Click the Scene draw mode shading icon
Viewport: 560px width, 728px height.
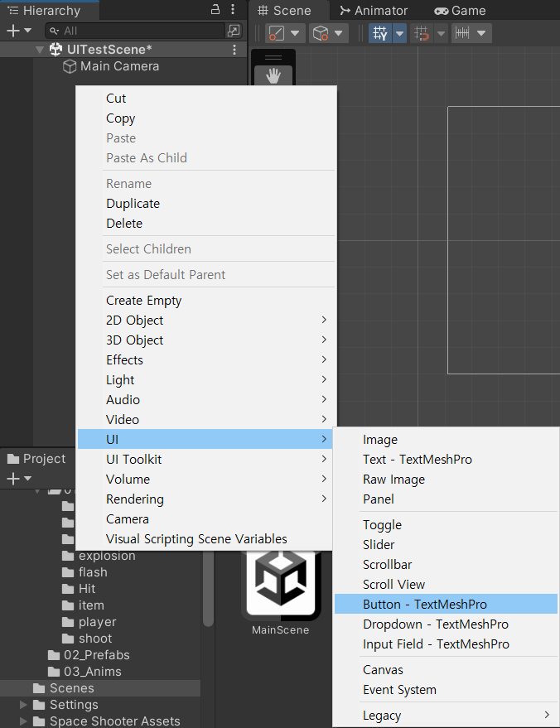[277, 33]
